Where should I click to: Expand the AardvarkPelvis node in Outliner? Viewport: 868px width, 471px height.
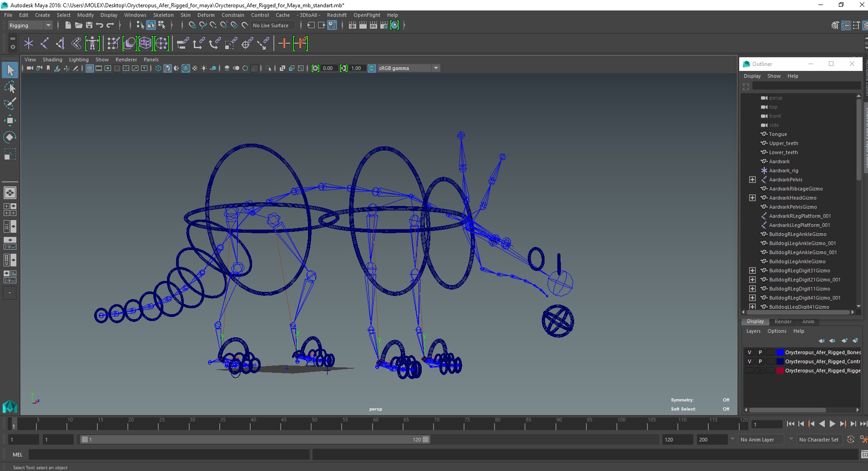click(x=752, y=180)
